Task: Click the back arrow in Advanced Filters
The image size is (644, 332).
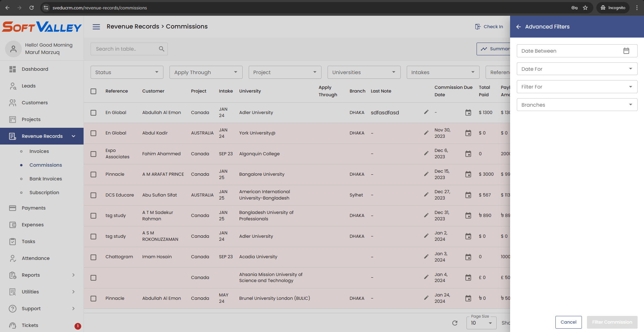Action: tap(518, 27)
